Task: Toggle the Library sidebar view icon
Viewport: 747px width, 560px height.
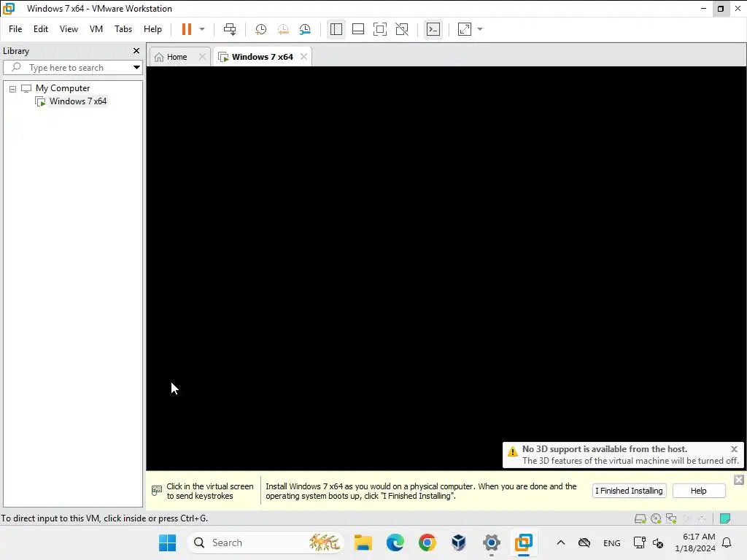Action: point(336,29)
